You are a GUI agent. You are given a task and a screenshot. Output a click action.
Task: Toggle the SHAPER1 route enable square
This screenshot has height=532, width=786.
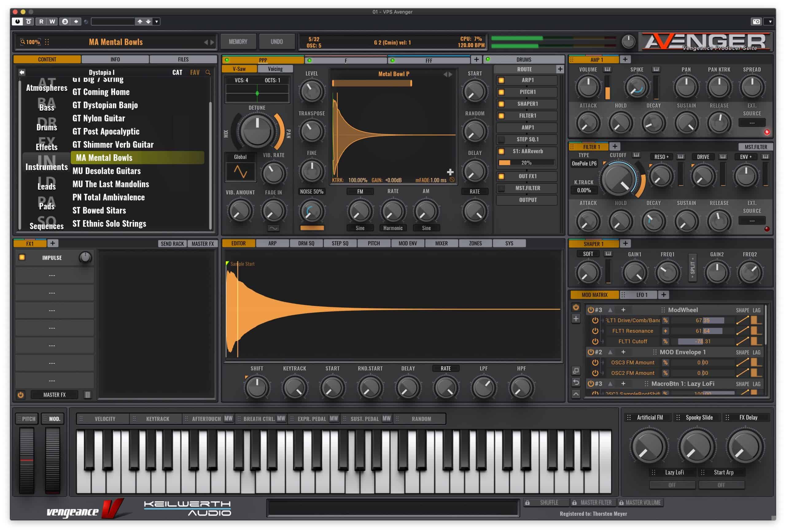tap(501, 104)
